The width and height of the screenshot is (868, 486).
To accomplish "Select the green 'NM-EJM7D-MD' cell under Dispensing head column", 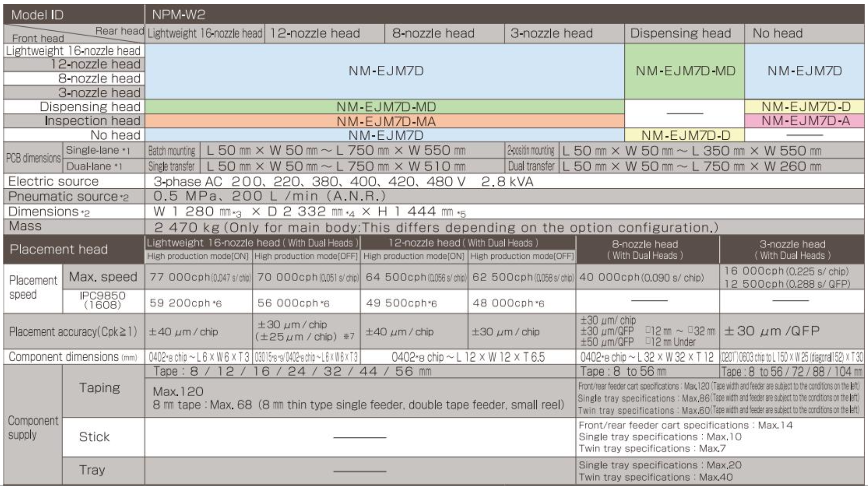I will point(684,71).
